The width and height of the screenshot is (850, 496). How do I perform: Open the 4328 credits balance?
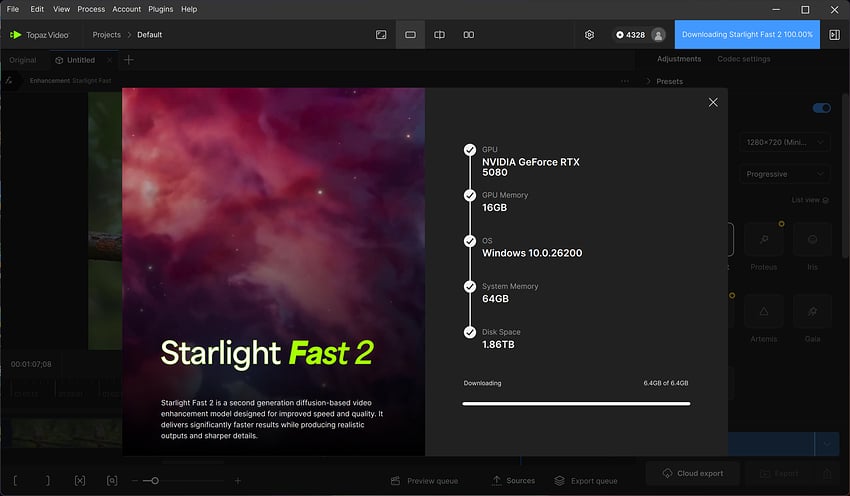coord(630,35)
